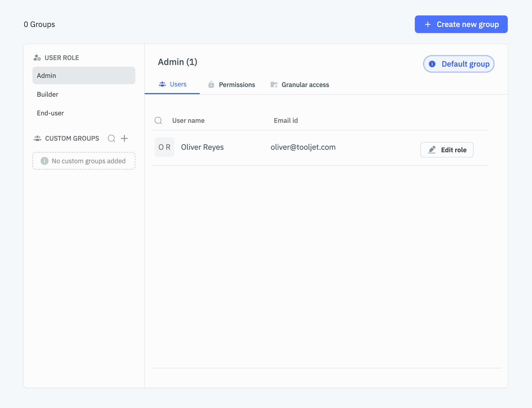532x408 pixels.
Task: Select the Builder user role
Action: point(48,94)
